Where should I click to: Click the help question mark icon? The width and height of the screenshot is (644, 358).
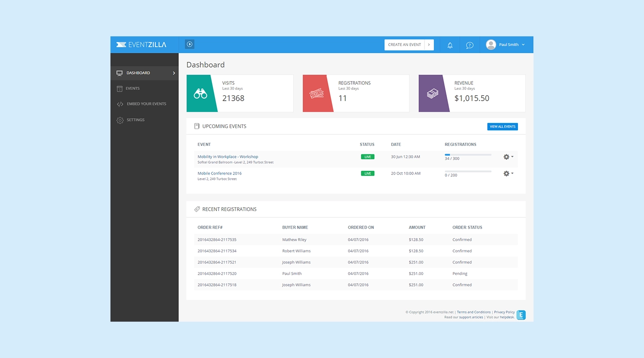pyautogui.click(x=469, y=44)
